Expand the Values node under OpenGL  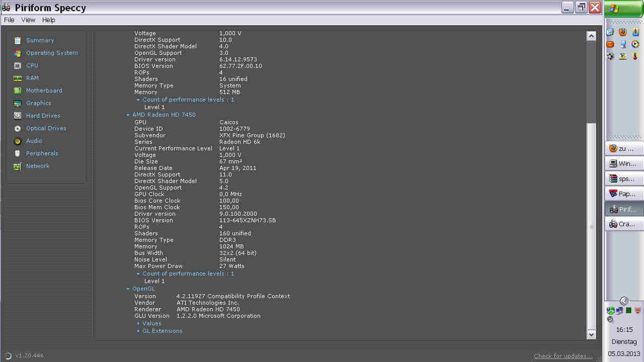click(138, 324)
